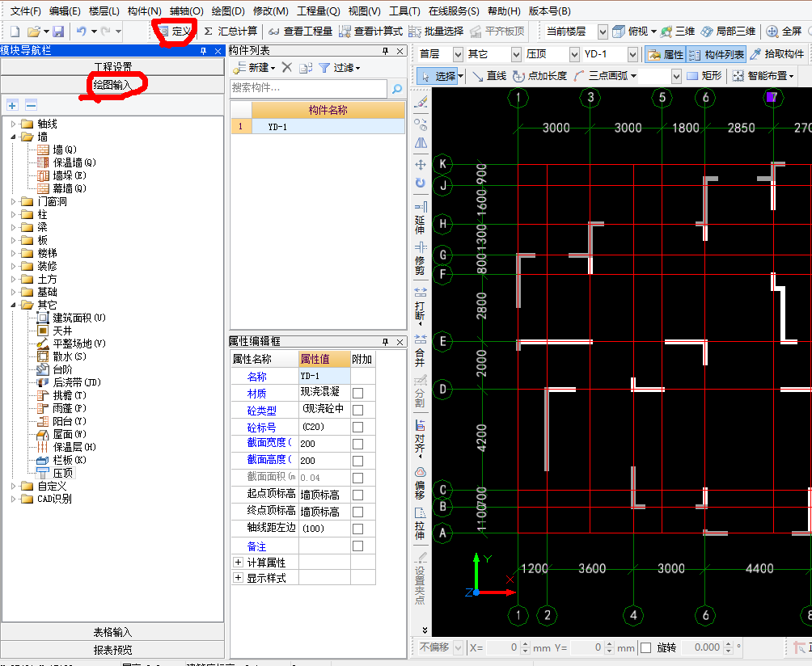Image resolution: width=812 pixels, height=666 pixels.
Task: Select 点加长度 draw tool
Action: coord(540,76)
